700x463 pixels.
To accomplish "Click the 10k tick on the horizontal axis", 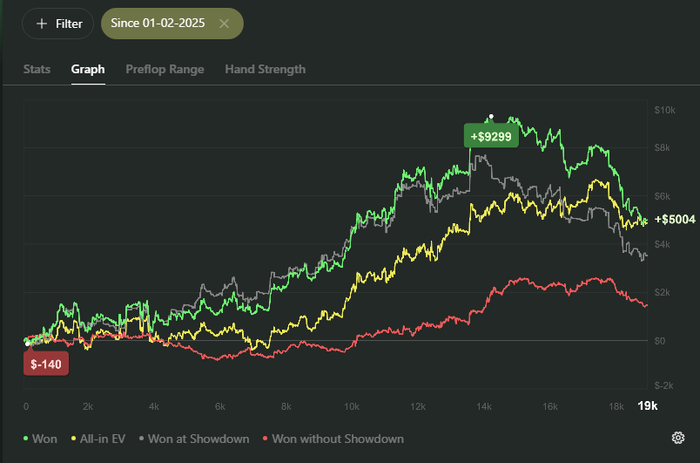I will point(353,406).
